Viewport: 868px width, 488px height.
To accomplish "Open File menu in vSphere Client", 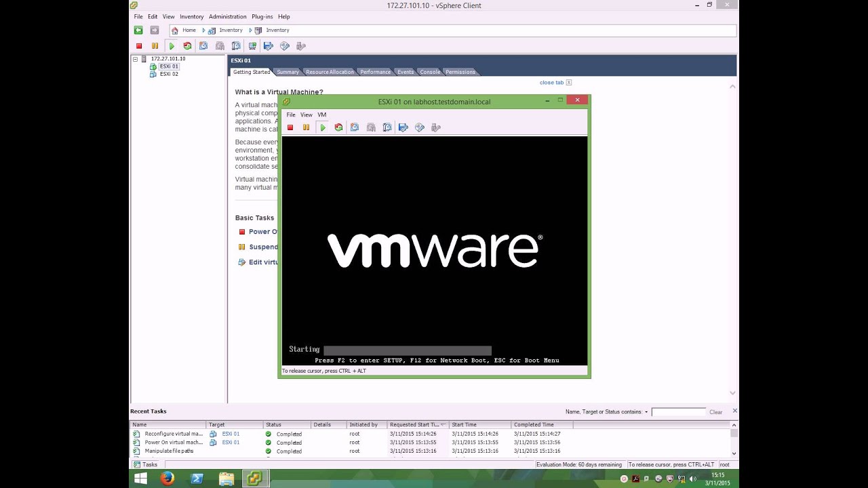I will click(x=138, y=16).
